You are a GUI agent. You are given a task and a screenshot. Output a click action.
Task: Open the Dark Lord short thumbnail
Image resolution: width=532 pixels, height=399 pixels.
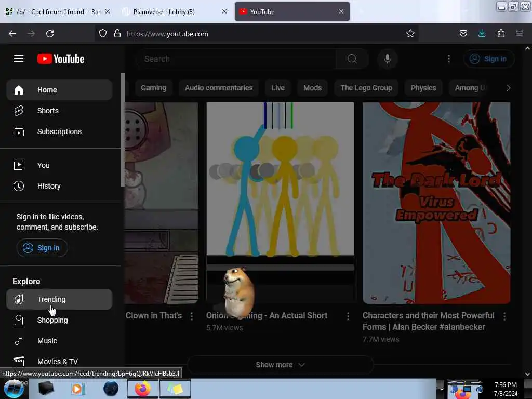pyautogui.click(x=436, y=203)
